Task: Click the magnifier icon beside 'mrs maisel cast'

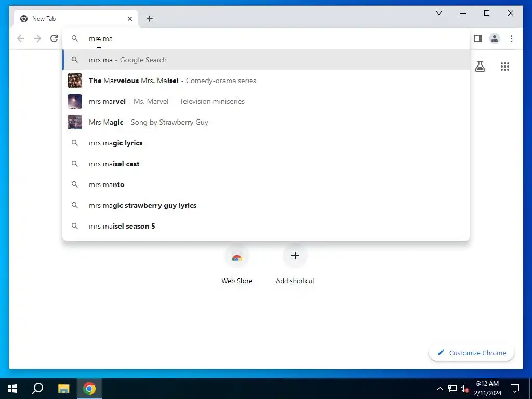Action: coord(75,164)
